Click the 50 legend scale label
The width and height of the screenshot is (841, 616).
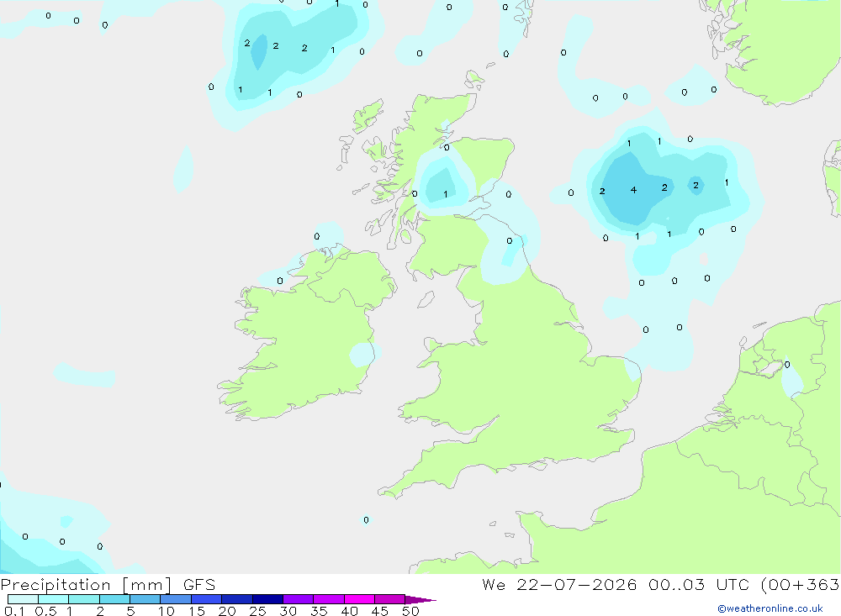411,611
